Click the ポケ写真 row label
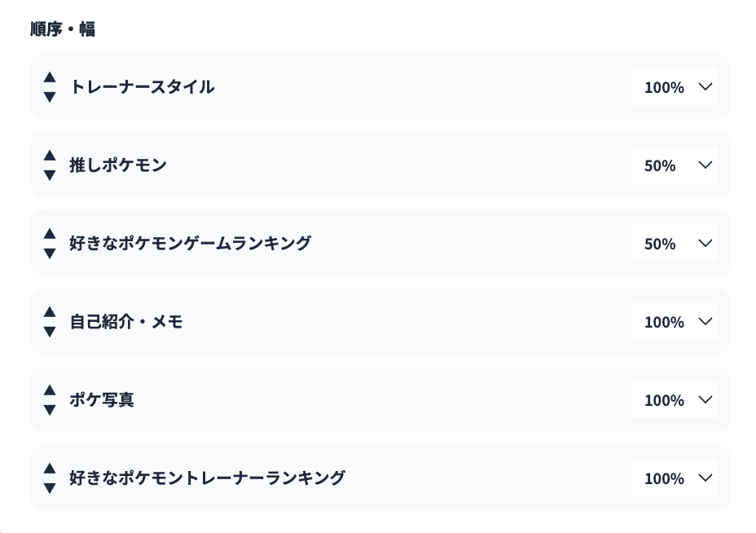This screenshot has height=533, width=756. click(x=102, y=400)
